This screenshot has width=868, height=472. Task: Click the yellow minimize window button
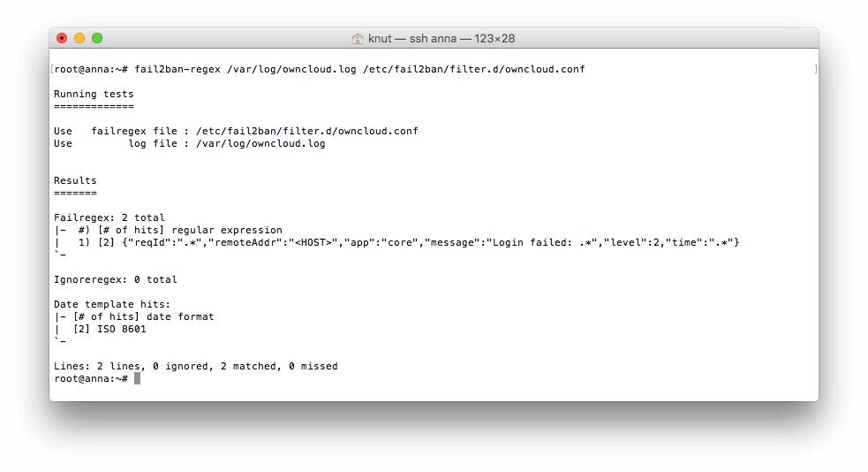tap(79, 38)
